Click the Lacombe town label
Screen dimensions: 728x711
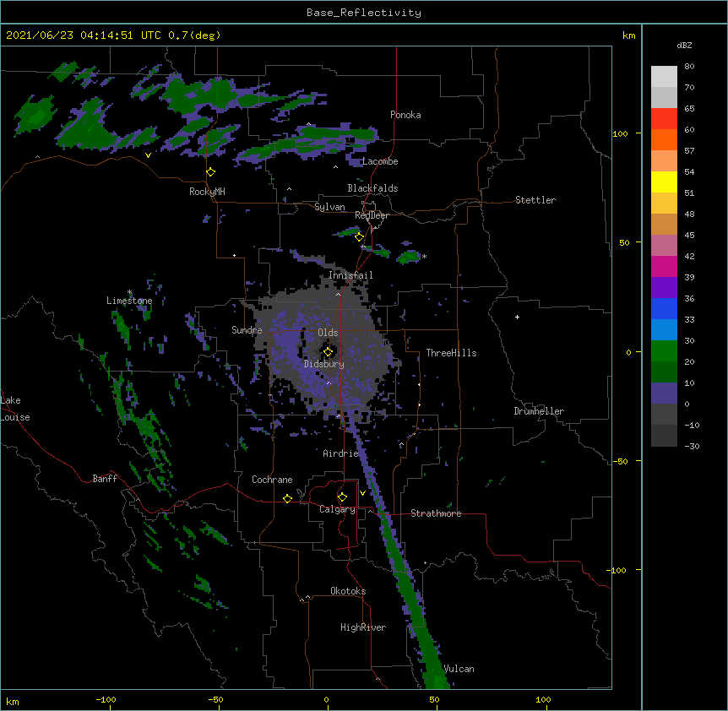380,161
